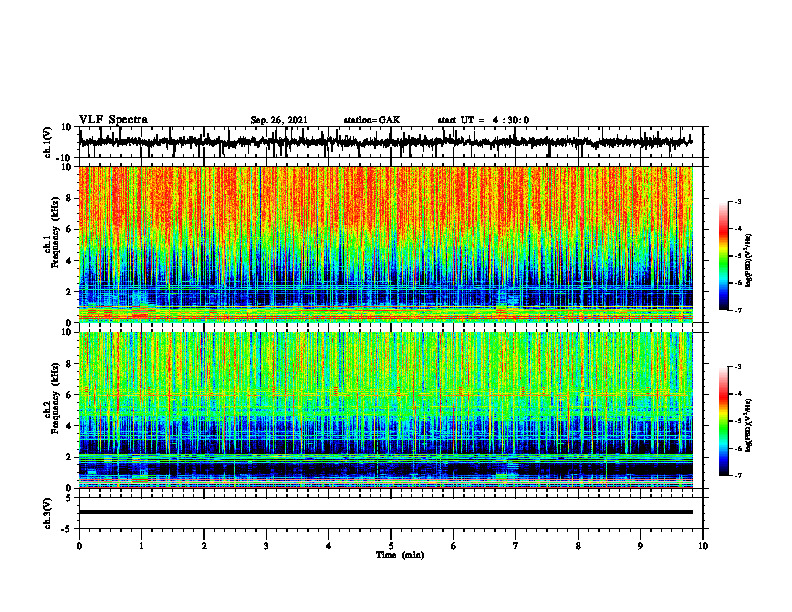Click the "9" tick on the Time axis
792x612 pixels.
click(x=640, y=546)
